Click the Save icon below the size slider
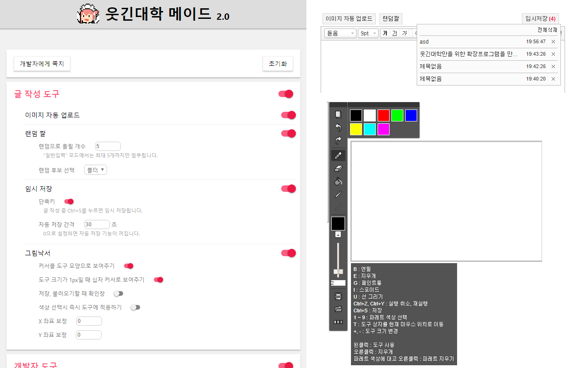588x368 pixels. click(338, 296)
